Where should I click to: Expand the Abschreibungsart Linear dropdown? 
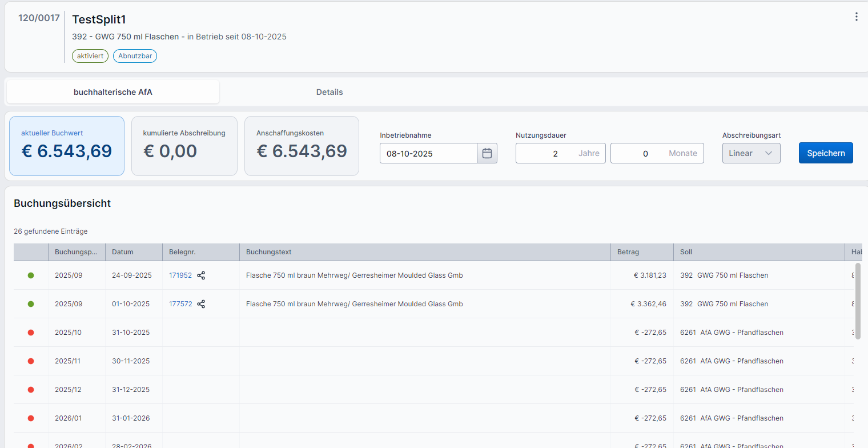click(x=751, y=153)
